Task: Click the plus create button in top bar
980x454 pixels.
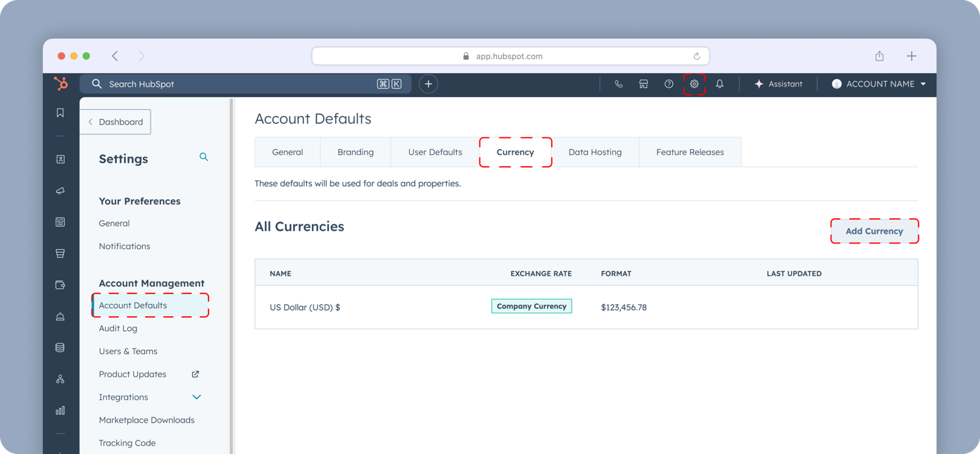Action: 428,84
